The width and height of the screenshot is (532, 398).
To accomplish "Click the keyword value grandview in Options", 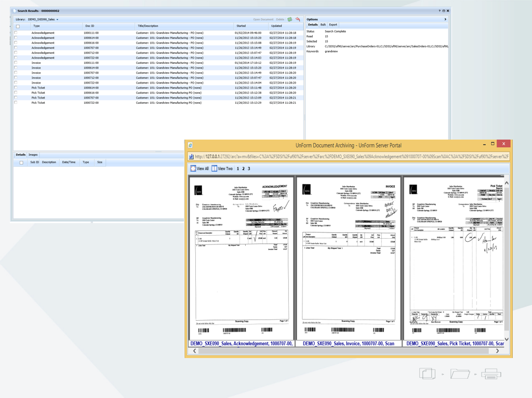I will 331,51.
